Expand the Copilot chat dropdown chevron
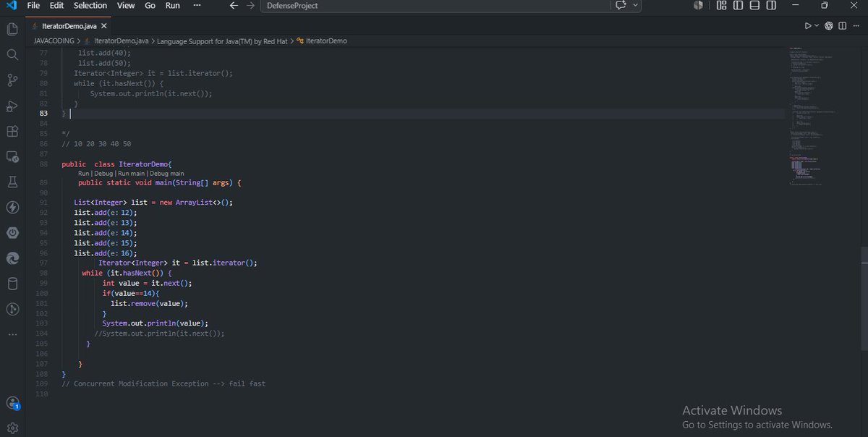 (x=635, y=5)
